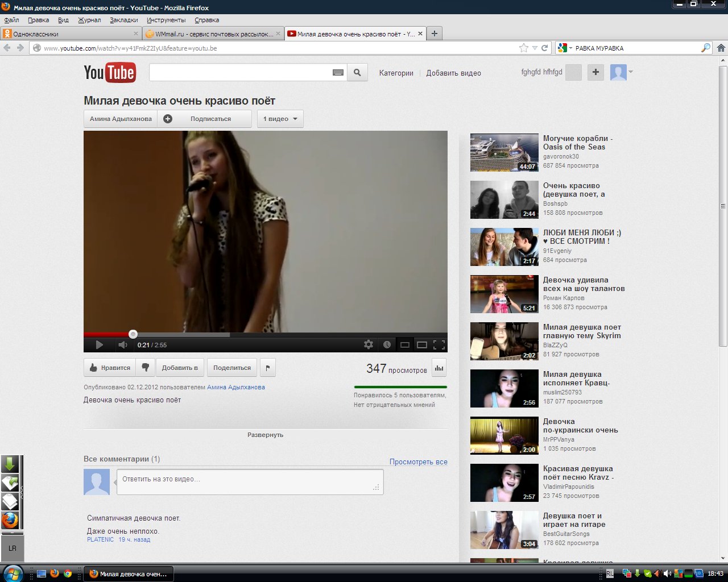Open the on-screen keyboard icon in search box

pos(338,73)
